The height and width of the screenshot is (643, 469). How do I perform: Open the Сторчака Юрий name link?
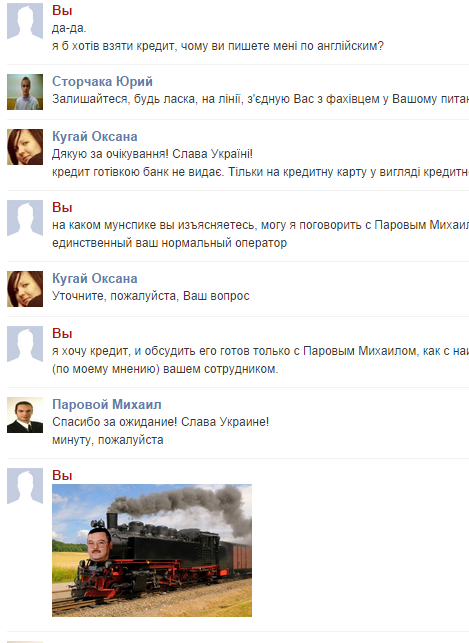(102, 81)
